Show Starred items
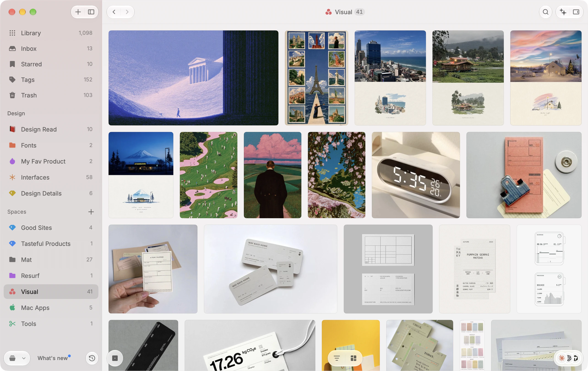588x371 pixels. pos(51,64)
